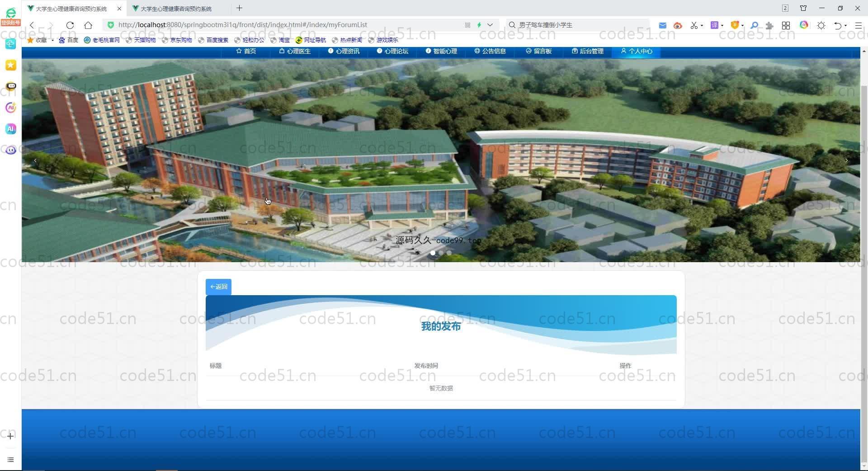The height and width of the screenshot is (471, 868).
Task: Open the 游戏娱乐 bookmark
Action: (x=383, y=40)
